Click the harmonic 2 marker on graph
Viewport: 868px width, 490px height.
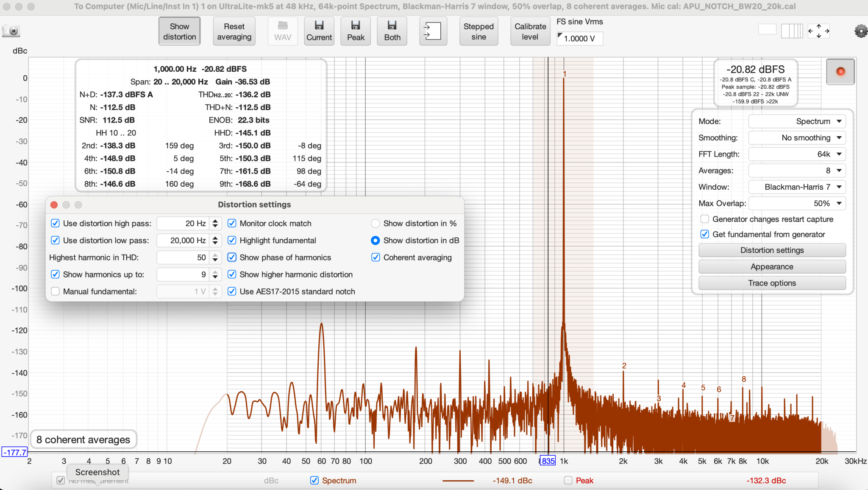point(624,366)
